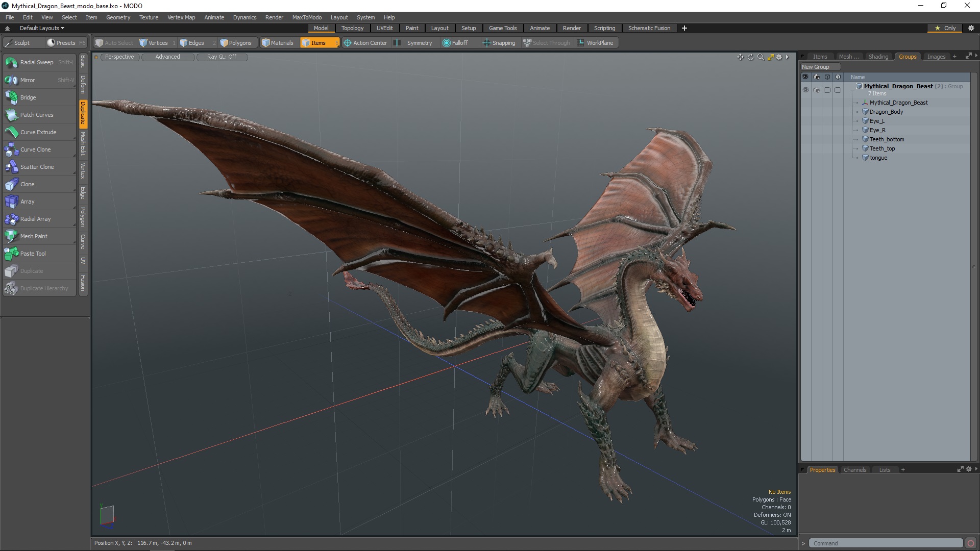Click the Duplicate Hierarchy tool
Viewport: 980px width, 551px height.
39,288
